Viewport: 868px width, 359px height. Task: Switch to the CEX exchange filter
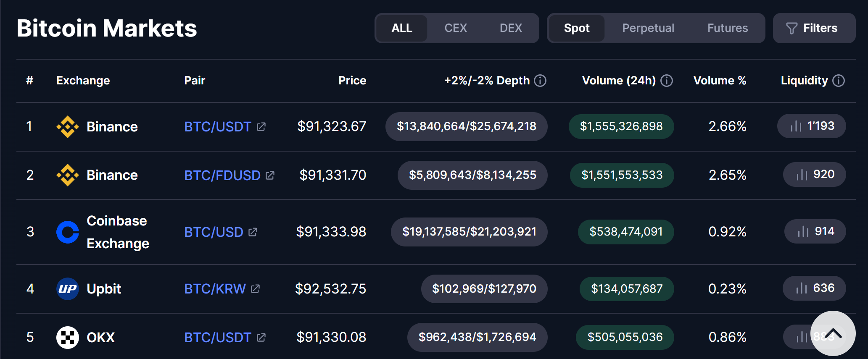(455, 28)
